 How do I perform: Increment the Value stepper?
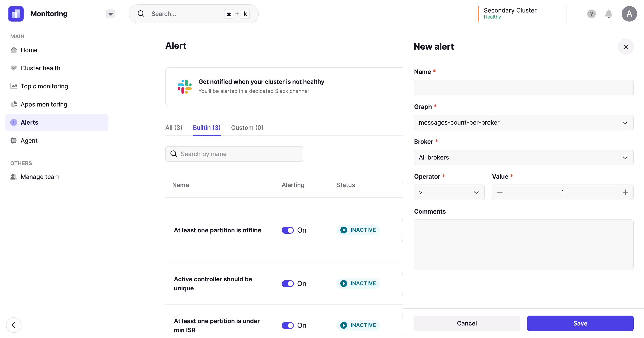pos(625,192)
